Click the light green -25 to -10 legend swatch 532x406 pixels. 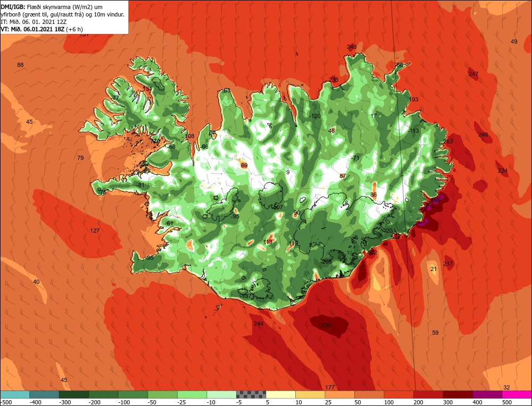[x=192, y=394]
